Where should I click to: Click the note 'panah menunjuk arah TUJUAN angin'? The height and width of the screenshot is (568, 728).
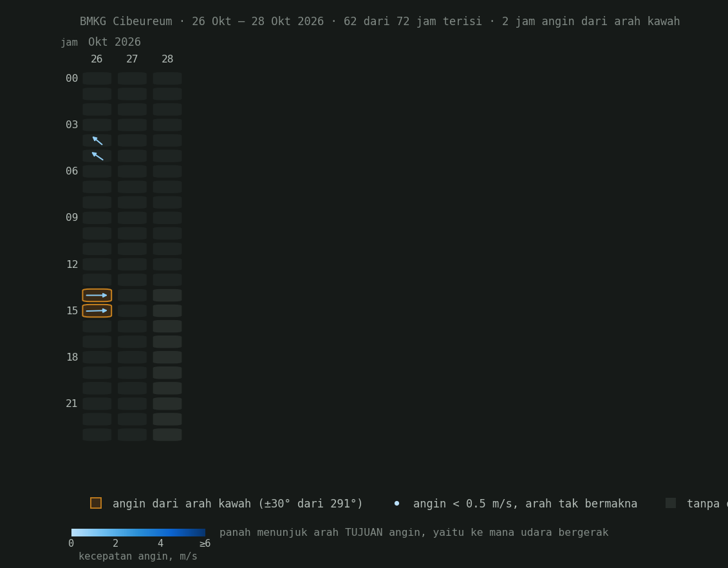coord(324,532)
